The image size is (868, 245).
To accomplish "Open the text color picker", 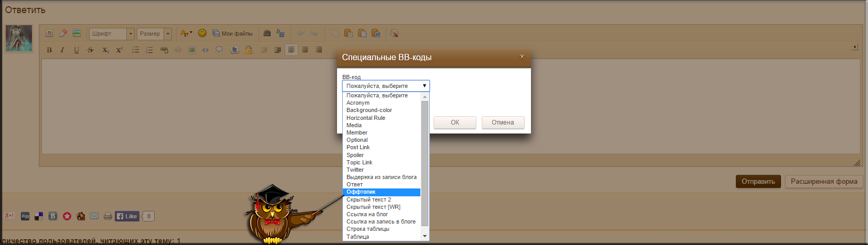I will pos(186,34).
